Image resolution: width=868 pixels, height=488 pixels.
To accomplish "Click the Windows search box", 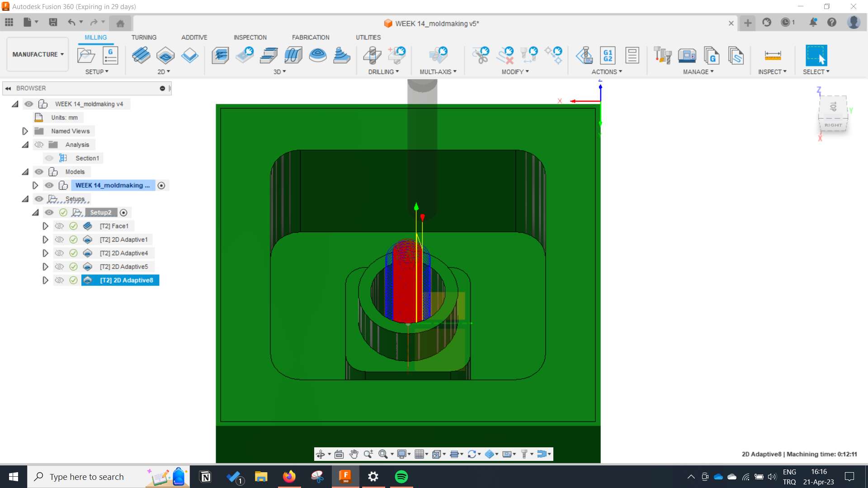I will tap(108, 477).
